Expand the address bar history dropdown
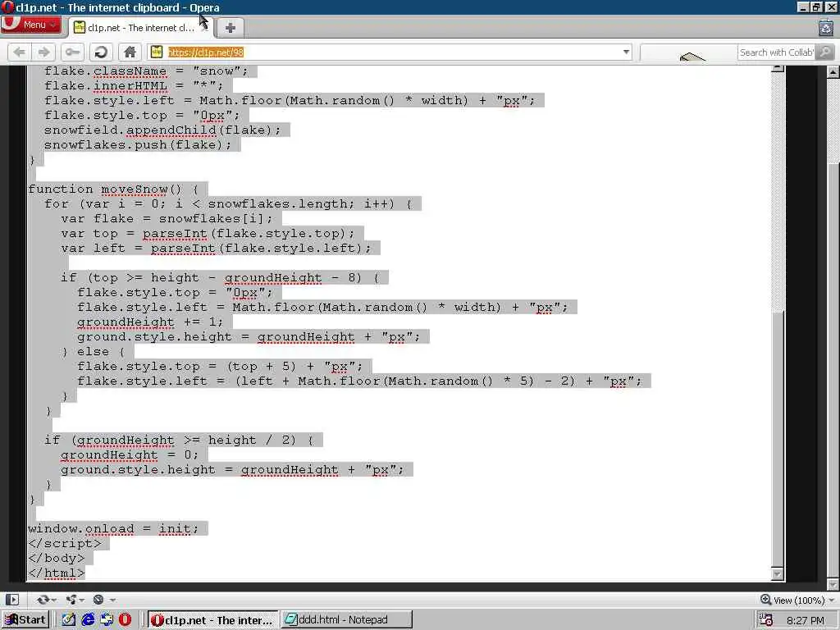This screenshot has height=630, width=840. point(626,52)
